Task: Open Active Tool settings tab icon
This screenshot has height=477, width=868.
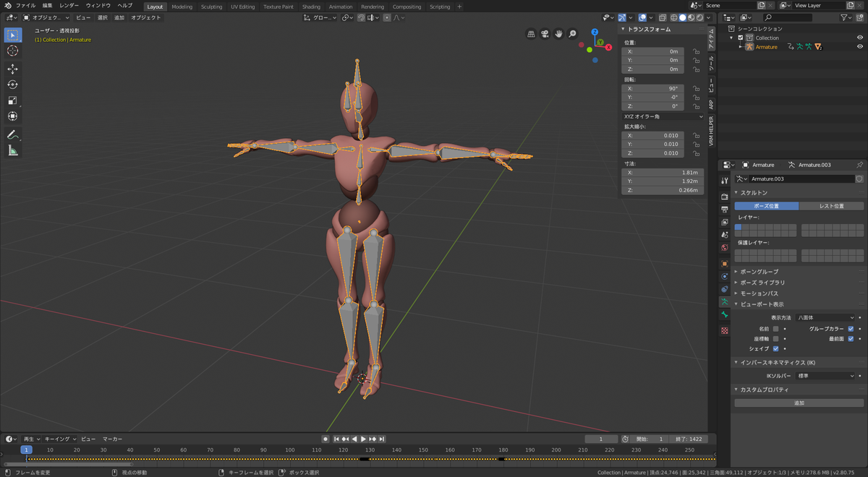Action: pos(725,181)
